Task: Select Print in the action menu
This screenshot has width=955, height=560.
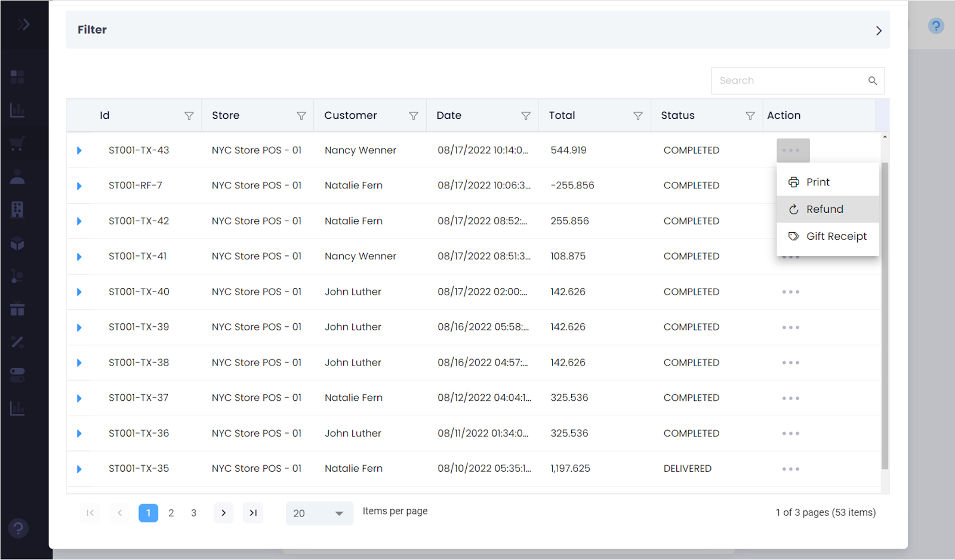Action: [817, 182]
